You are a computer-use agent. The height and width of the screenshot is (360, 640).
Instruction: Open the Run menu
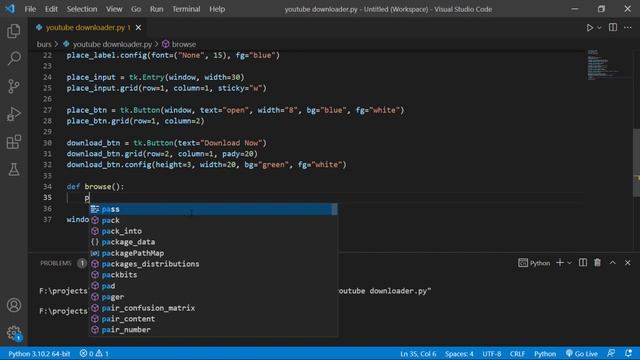156,9
